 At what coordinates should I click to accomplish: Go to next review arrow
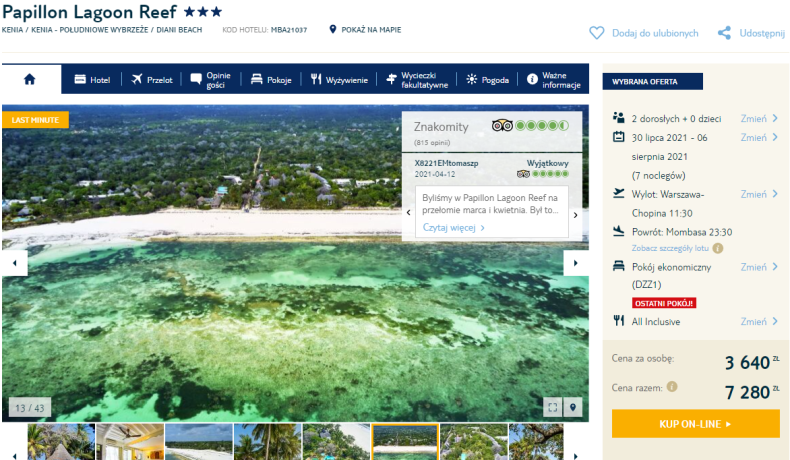point(575,215)
